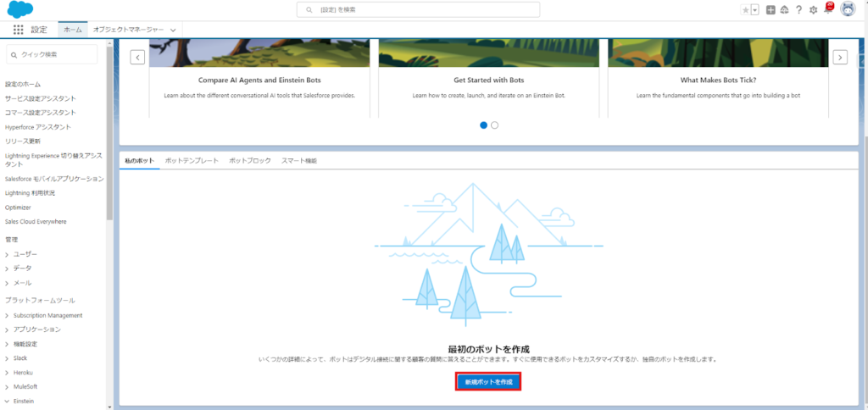Open the user profile avatar

coord(848,9)
